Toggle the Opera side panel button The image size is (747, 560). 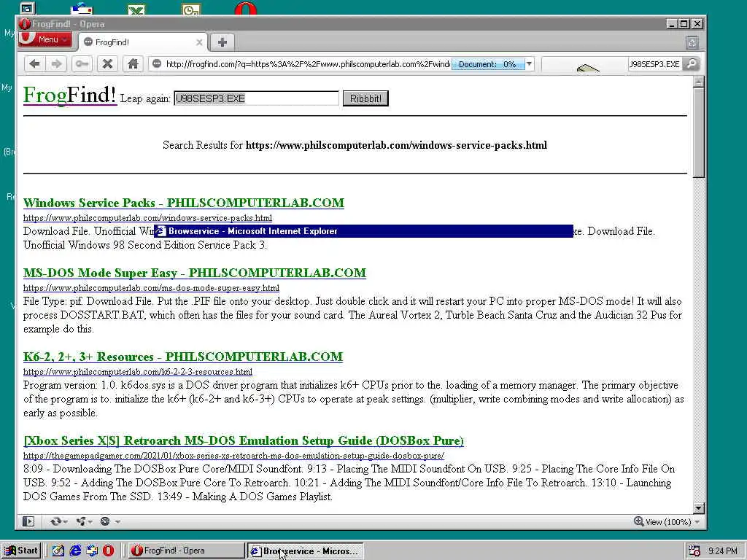[28, 521]
